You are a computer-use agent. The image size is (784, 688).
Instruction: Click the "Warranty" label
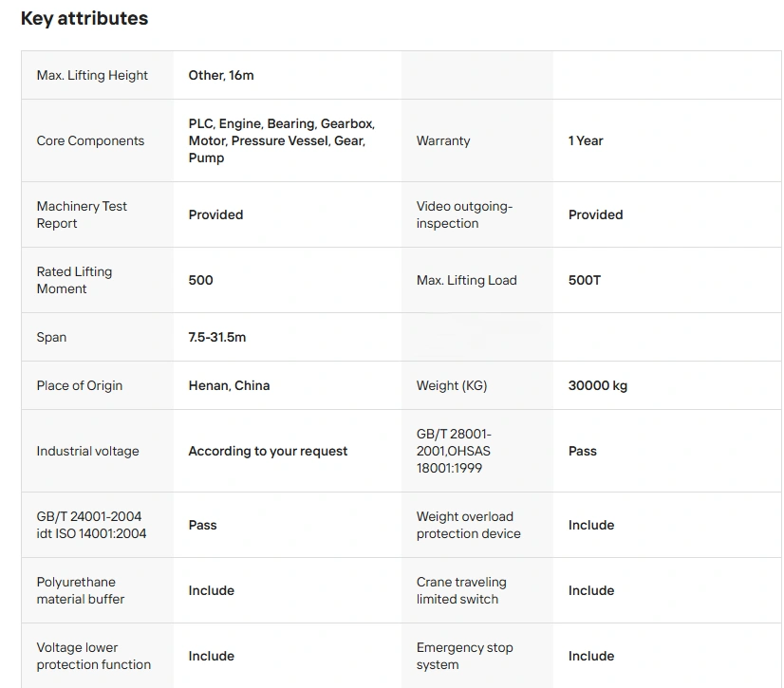[443, 140]
